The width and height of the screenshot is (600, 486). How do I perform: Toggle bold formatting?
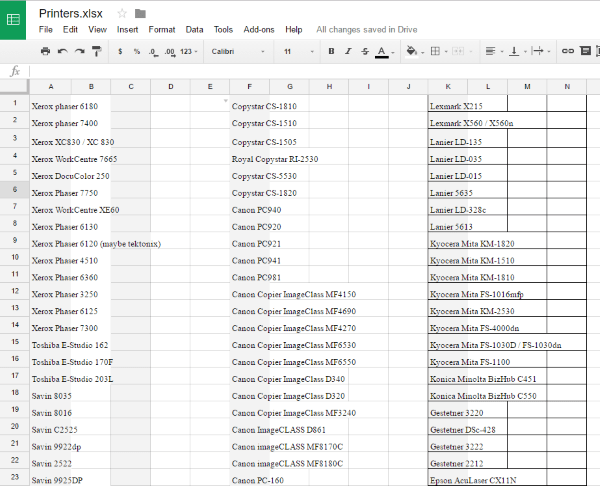click(x=329, y=50)
